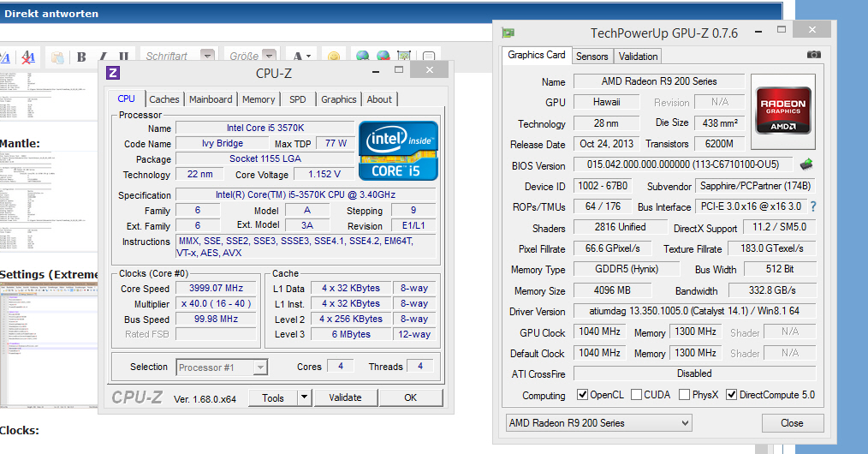The image size is (868, 454).
Task: Click the Validate button in CPU-Z
Action: tap(346, 398)
